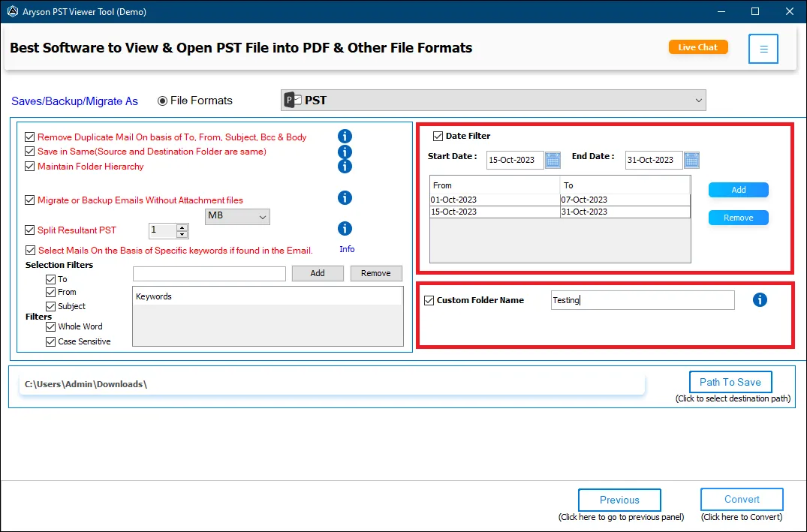This screenshot has width=807, height=532.
Task: Click info icon beside Custom Folder Name
Action: click(760, 300)
